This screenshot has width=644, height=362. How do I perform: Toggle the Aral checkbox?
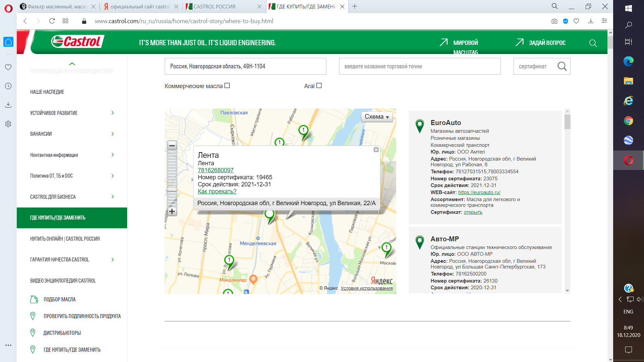319,86
